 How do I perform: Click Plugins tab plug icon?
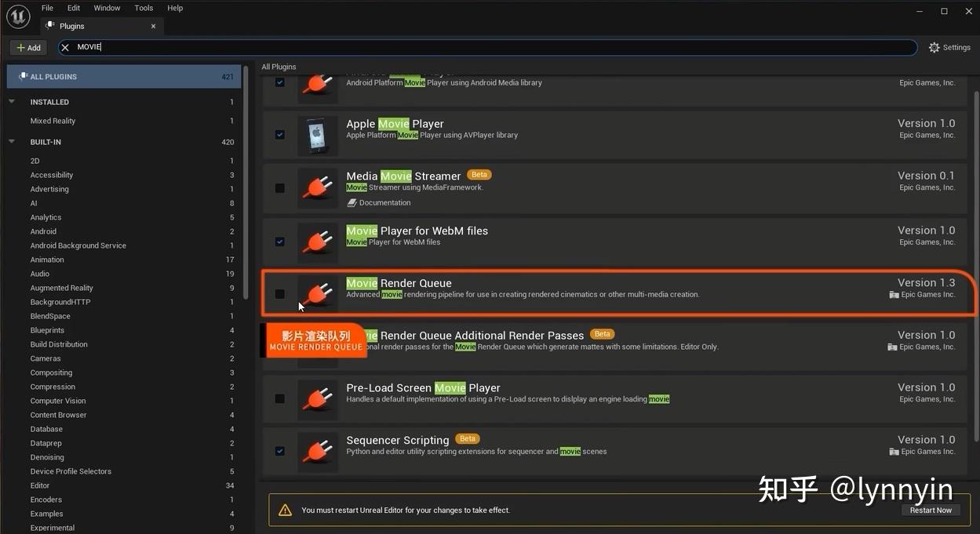(50, 26)
